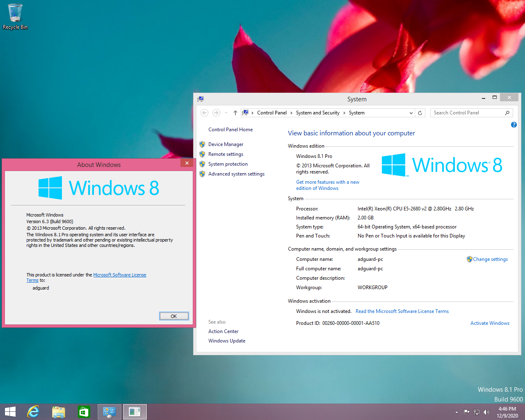
Task: Switch to the About Windows taskbar button
Action: tap(135, 412)
